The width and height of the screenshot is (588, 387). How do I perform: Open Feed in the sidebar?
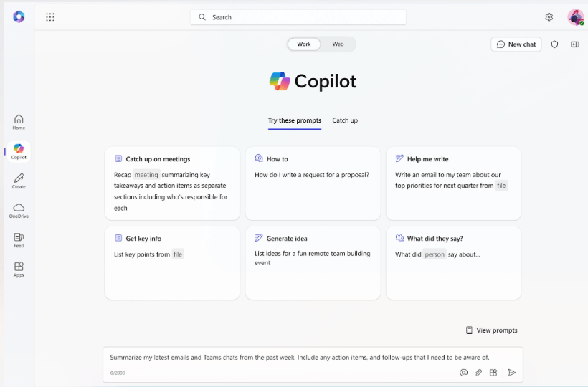(19, 240)
